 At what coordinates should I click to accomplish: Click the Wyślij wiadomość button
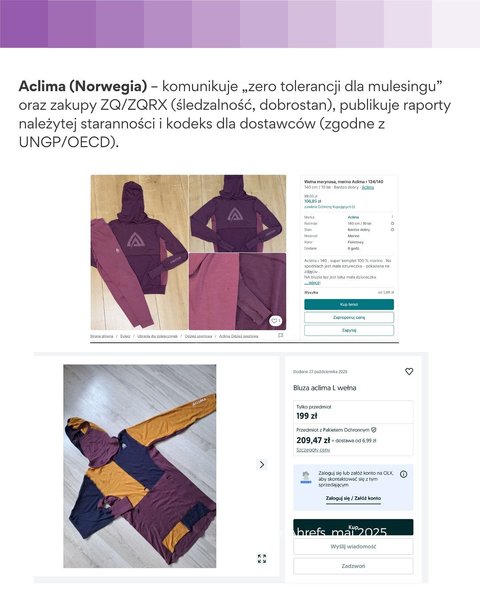[x=353, y=546]
